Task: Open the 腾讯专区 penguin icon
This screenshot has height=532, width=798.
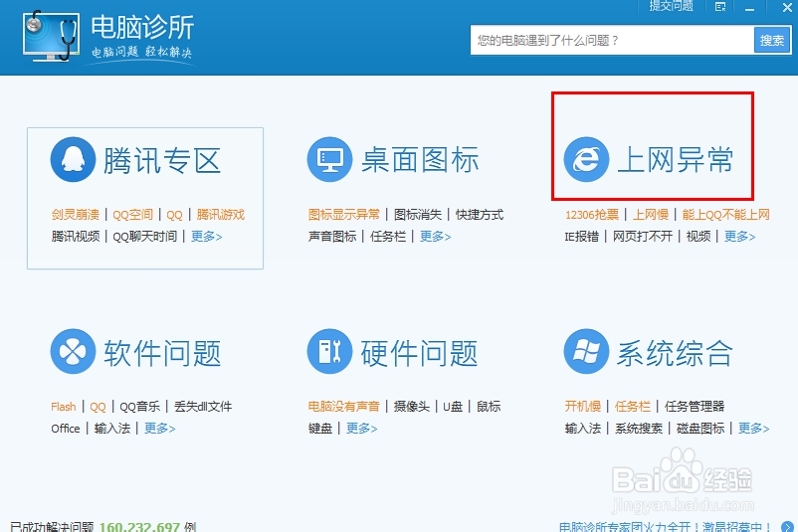Action: pyautogui.click(x=73, y=159)
